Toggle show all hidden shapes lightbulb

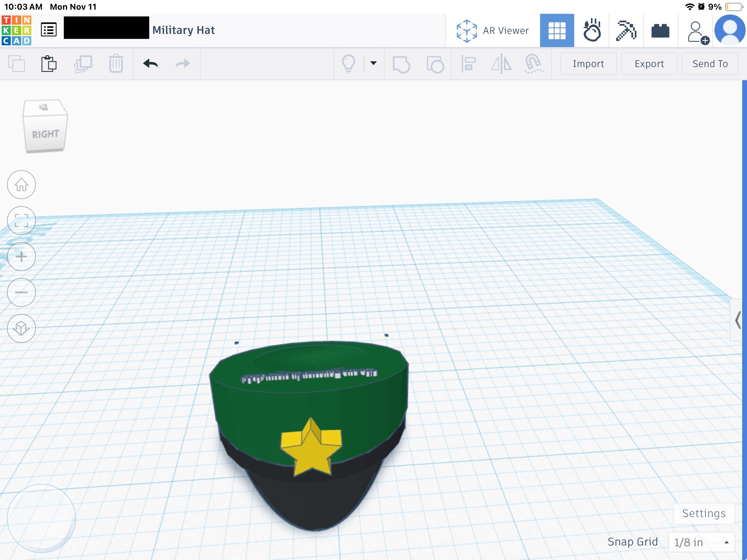[x=349, y=64]
